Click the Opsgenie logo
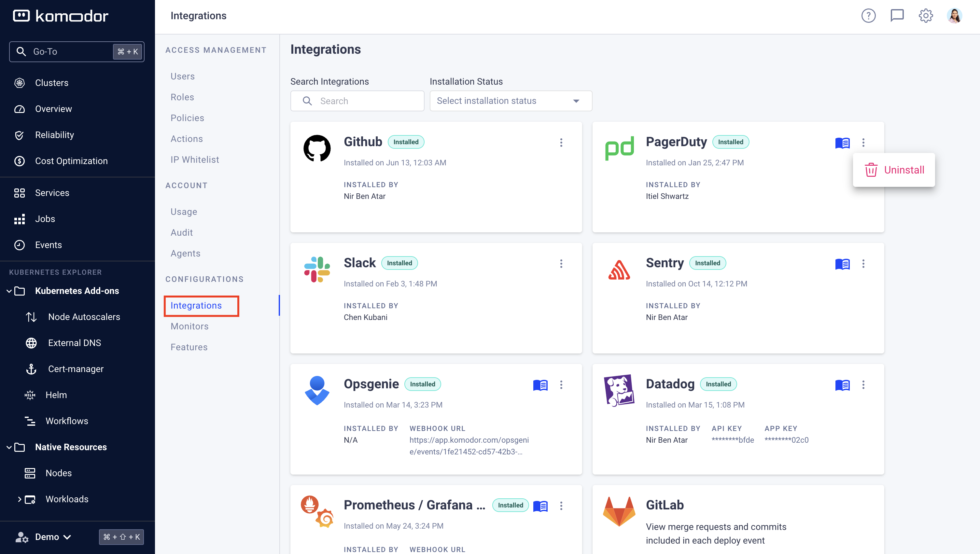This screenshot has height=554, width=980. 317,390
